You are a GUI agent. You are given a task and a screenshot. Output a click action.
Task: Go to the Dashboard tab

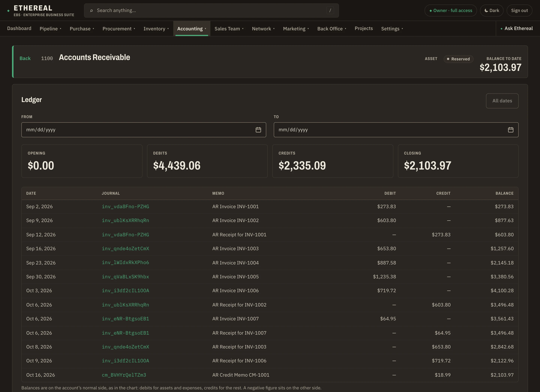pyautogui.click(x=19, y=28)
